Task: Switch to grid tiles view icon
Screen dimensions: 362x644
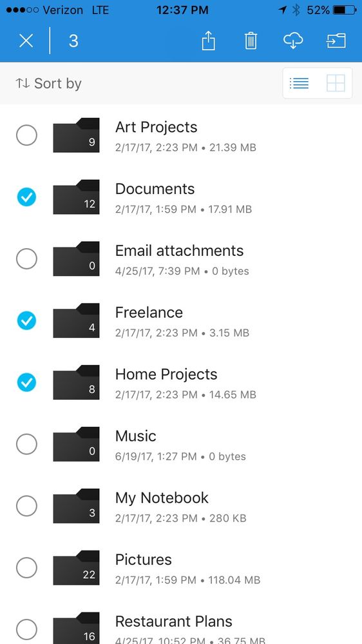Action: (336, 83)
